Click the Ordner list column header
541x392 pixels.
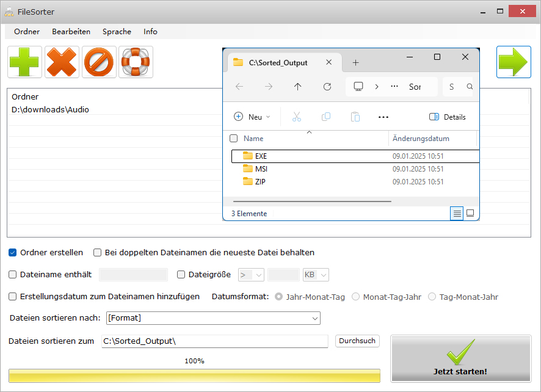pyautogui.click(x=25, y=97)
